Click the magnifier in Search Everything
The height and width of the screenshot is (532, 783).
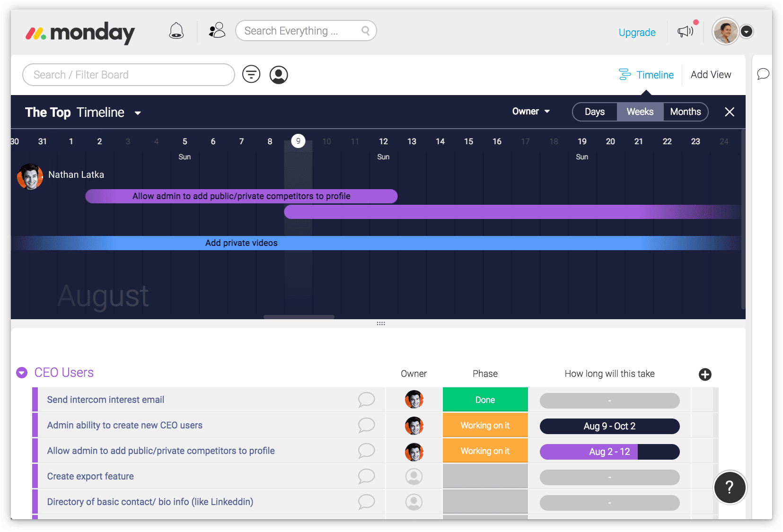pos(365,31)
